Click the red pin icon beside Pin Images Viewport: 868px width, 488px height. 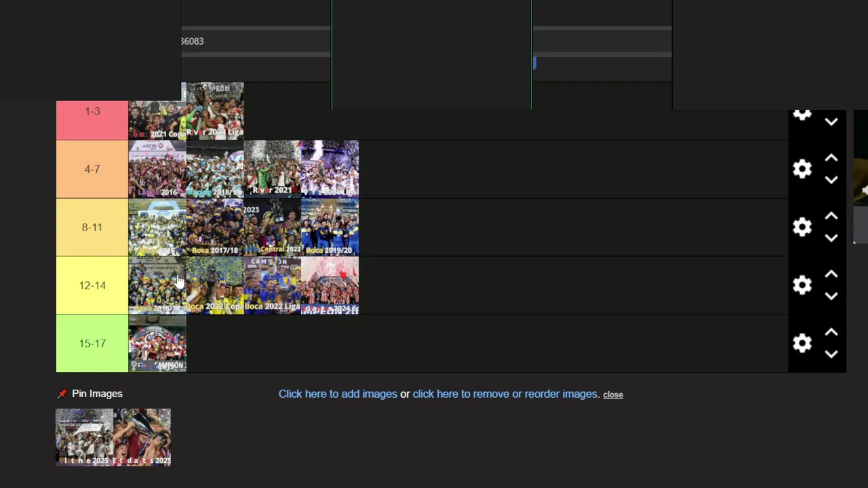pyautogui.click(x=62, y=394)
